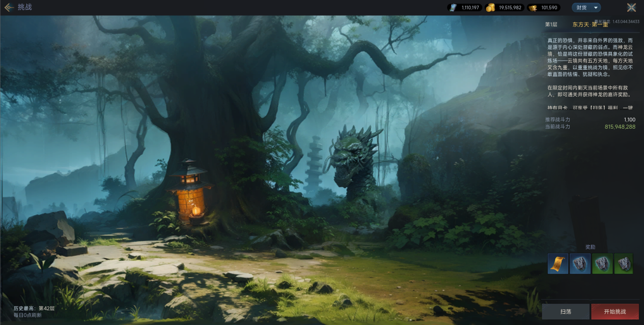Click the blue ticket currency icon
Screen dimensions: 644x325
click(x=452, y=8)
